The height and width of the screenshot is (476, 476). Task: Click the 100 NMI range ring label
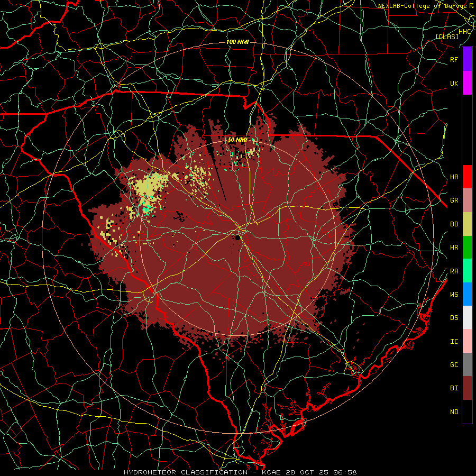coord(237,42)
